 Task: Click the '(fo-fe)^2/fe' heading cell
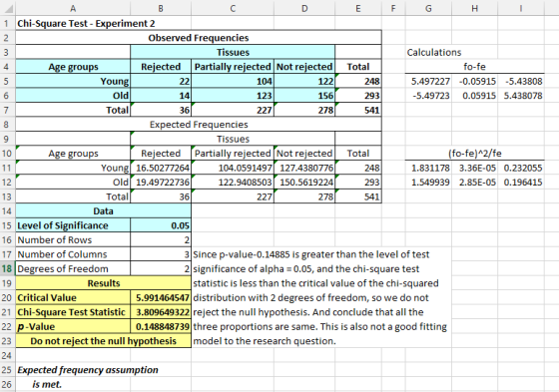pos(474,154)
